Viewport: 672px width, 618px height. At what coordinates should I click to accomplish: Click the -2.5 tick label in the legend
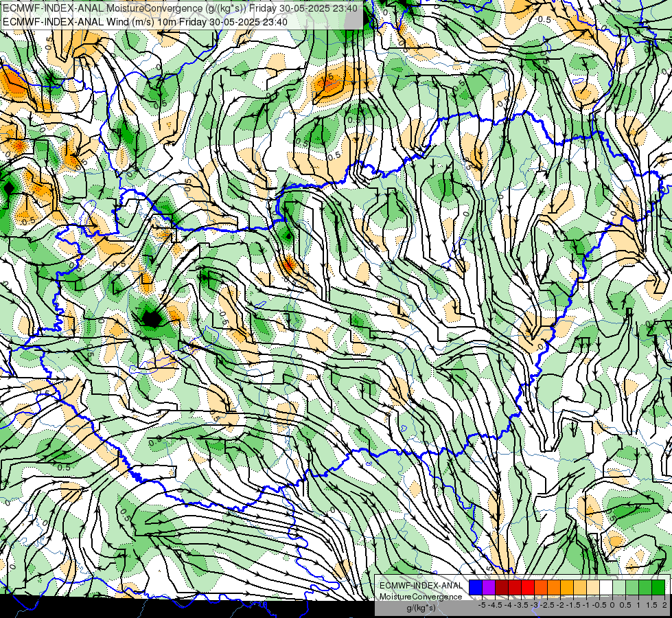pyautogui.click(x=547, y=605)
